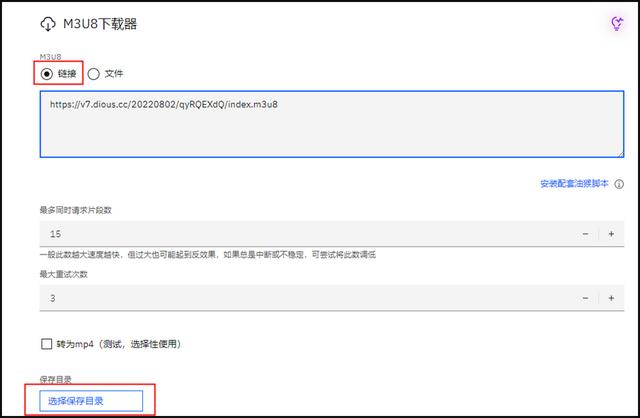The image size is (640, 418).
Task: Click the text area resize handle
Action: [621, 153]
